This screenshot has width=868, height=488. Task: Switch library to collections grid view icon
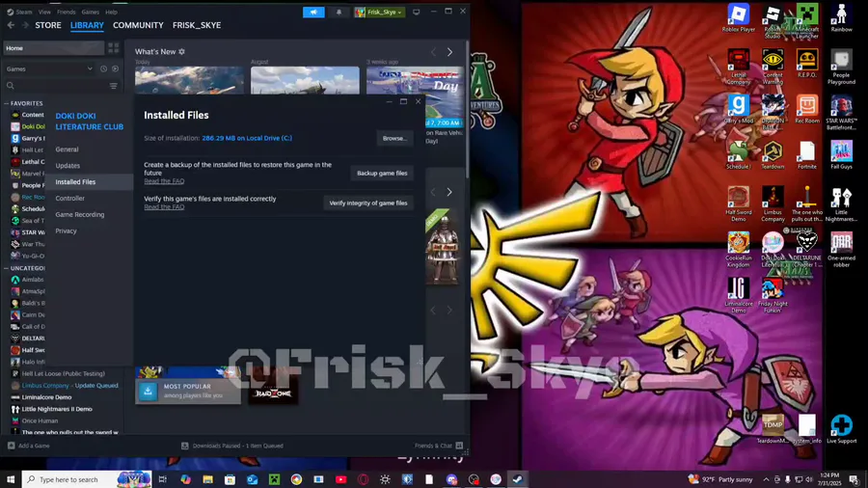tap(114, 48)
